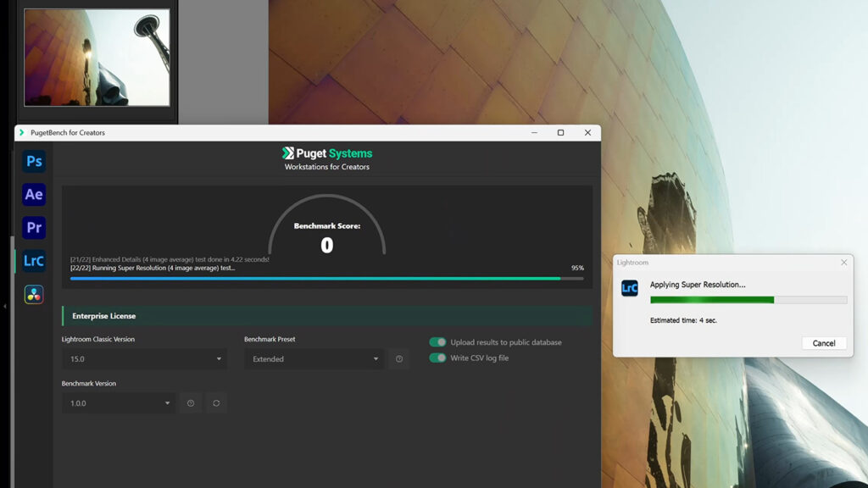Image resolution: width=868 pixels, height=488 pixels.
Task: Close the Lightroom progress dialog
Action: 843,263
